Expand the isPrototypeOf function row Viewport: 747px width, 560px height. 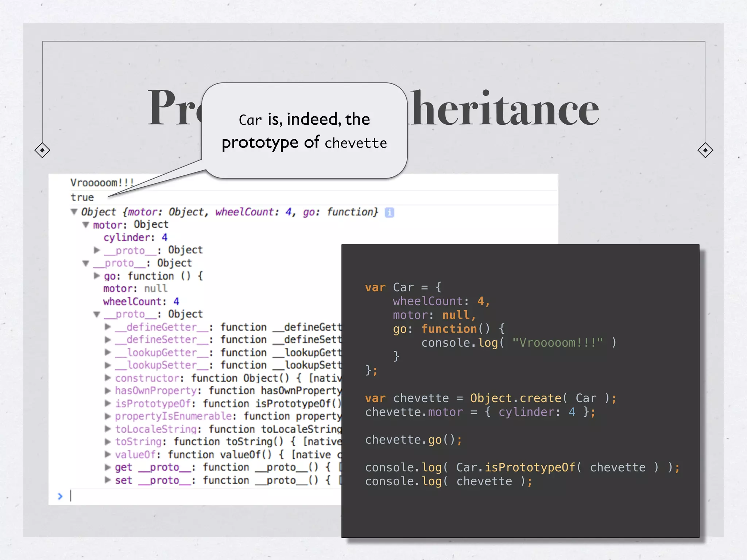[x=108, y=404]
